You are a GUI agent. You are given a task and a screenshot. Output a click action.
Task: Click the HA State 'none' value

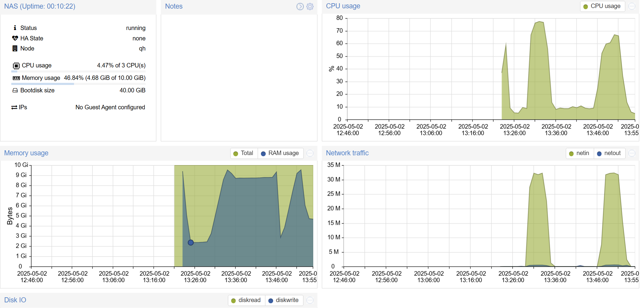click(x=139, y=38)
